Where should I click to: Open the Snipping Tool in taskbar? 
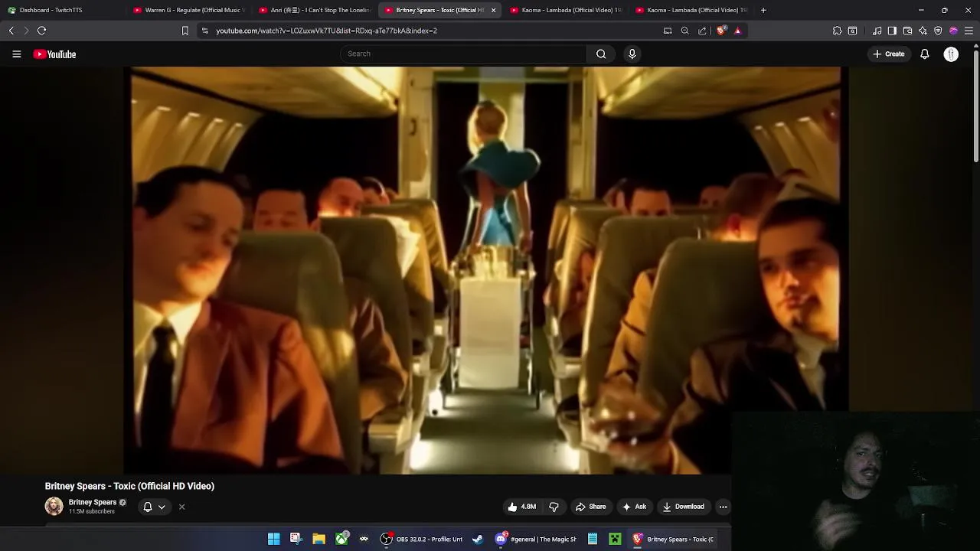tap(296, 539)
